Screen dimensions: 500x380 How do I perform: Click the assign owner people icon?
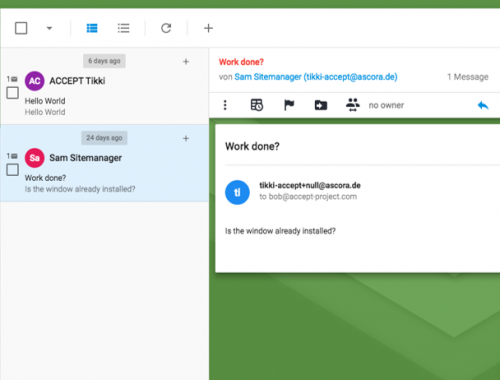coord(353,105)
